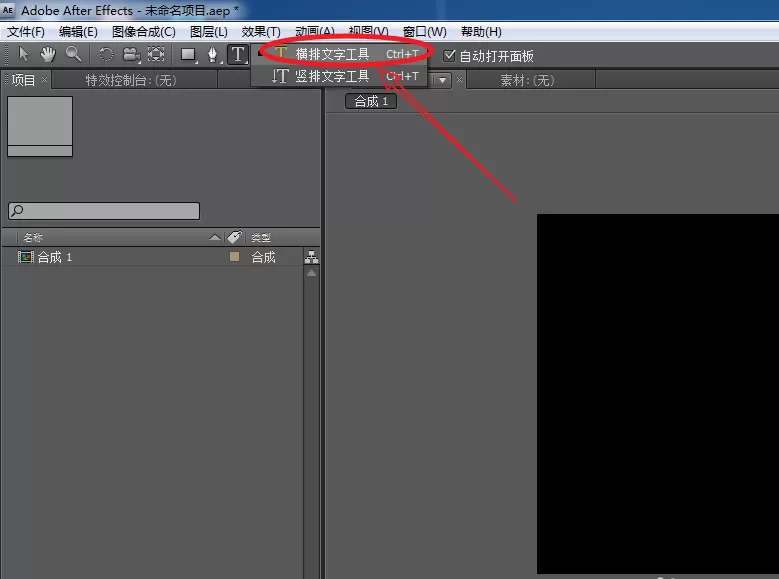Toggle the 自动打开面板 checkbox

(x=449, y=55)
